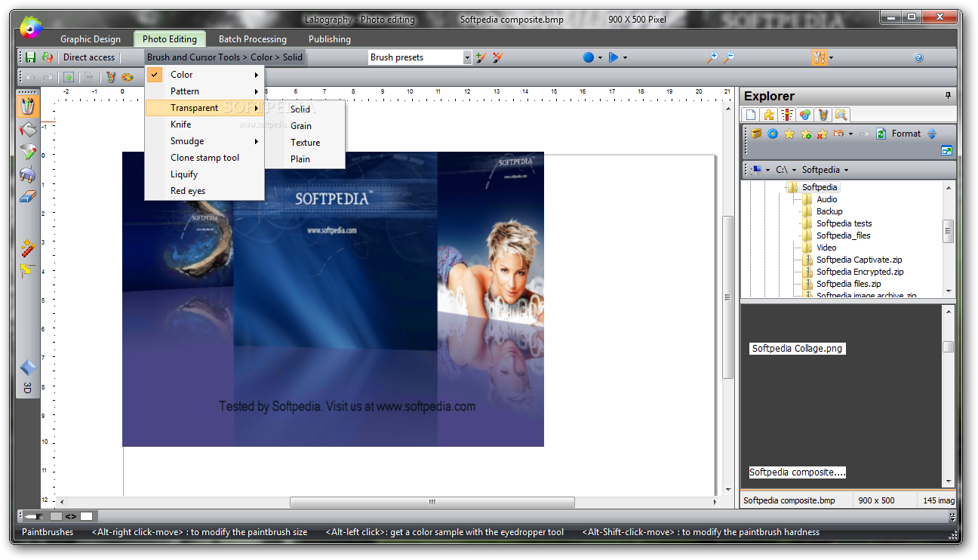Expand the Pattern submenu
The width and height of the screenshot is (978, 560).
coord(205,91)
